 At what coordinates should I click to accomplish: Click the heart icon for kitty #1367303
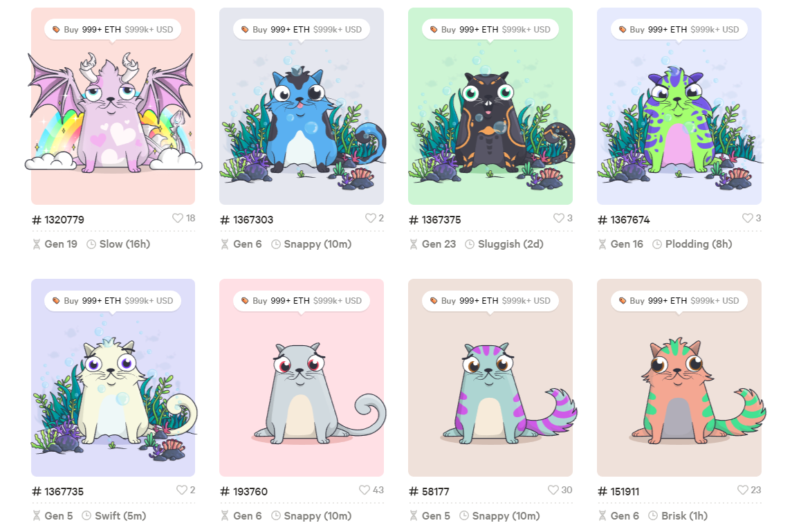[370, 218]
